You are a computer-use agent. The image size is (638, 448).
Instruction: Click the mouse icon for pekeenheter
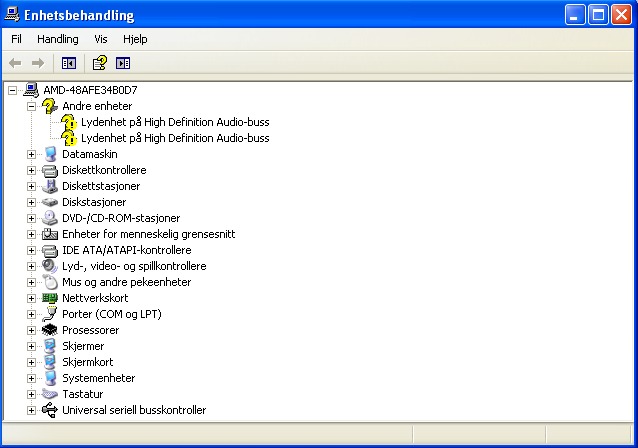[50, 282]
